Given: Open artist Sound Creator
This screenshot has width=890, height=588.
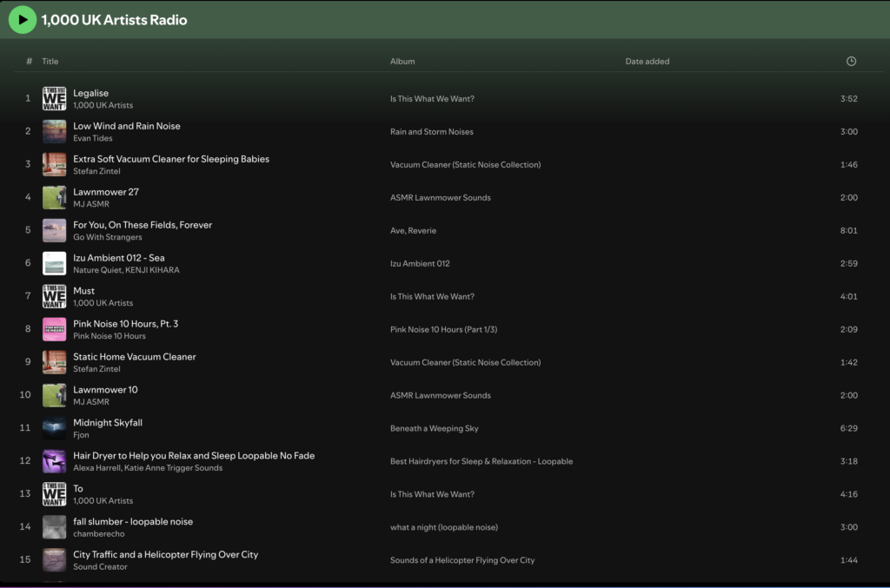Looking at the screenshot, I should point(100,566).
